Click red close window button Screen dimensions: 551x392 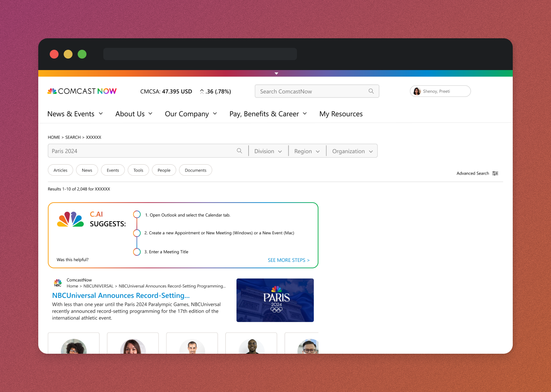[x=54, y=54]
